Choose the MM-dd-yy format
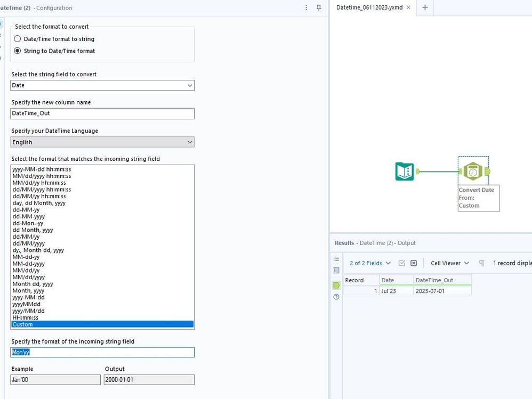This screenshot has width=532, height=399. point(102,257)
